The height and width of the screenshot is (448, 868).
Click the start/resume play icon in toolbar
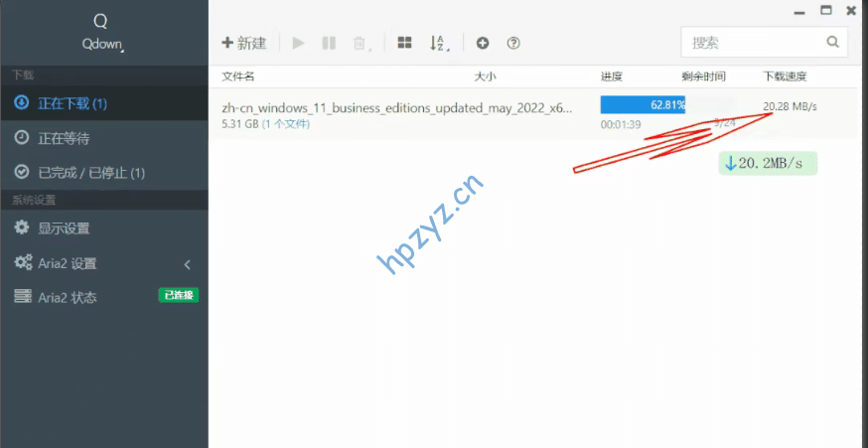pyautogui.click(x=298, y=43)
